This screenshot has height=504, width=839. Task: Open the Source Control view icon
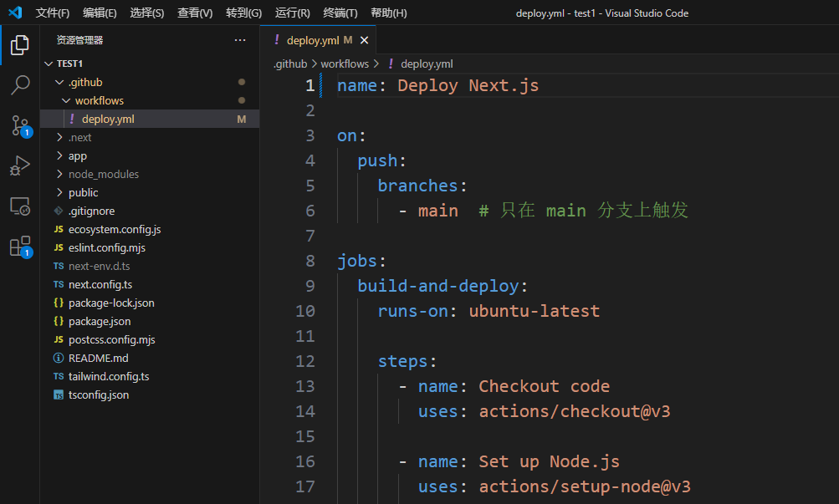click(20, 126)
